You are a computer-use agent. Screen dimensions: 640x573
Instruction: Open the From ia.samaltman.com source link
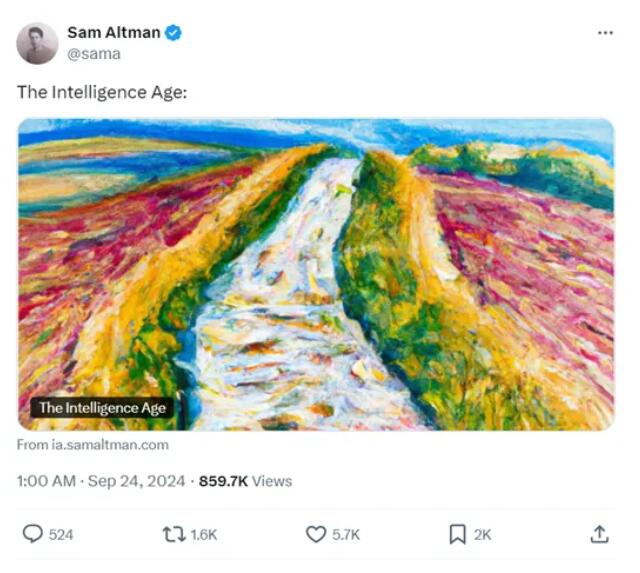[x=93, y=444]
